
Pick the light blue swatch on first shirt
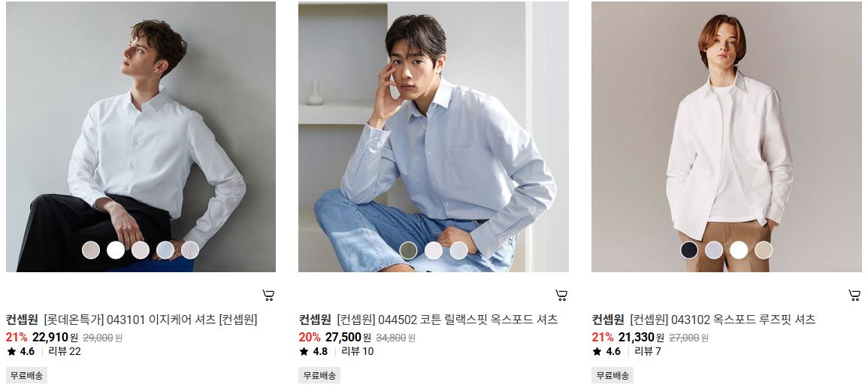coord(165,250)
